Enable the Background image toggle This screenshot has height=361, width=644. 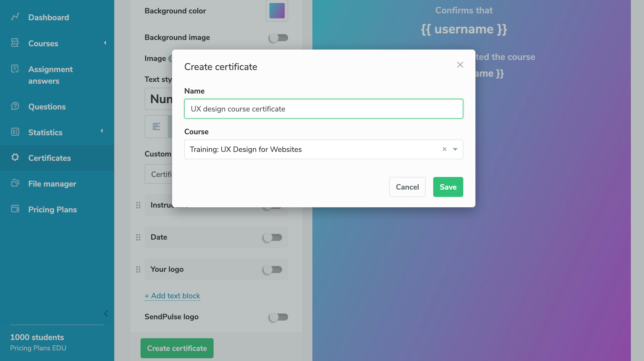[278, 38]
